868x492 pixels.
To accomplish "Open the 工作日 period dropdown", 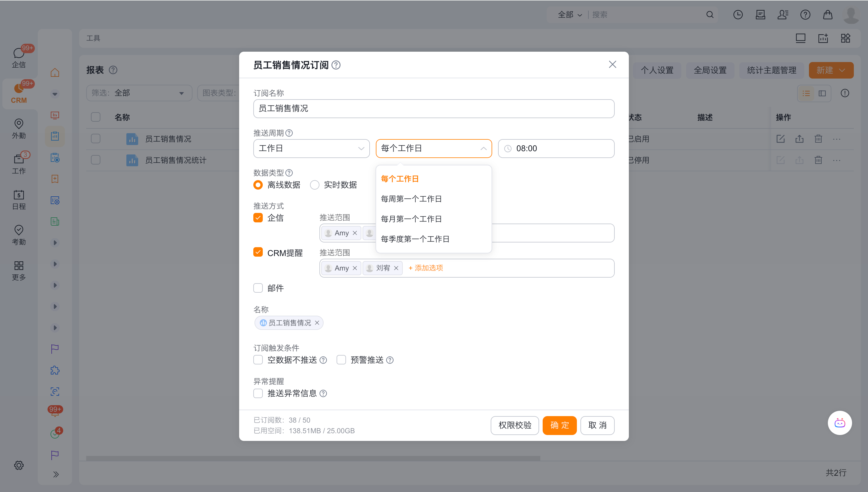I will click(311, 148).
